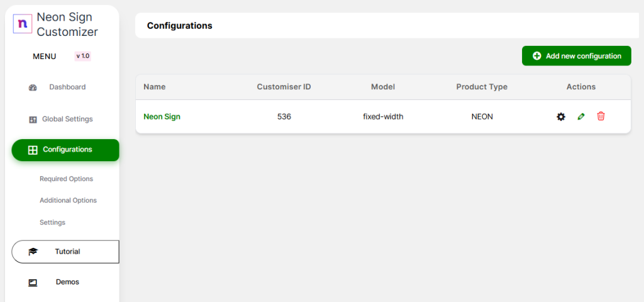Open the Neon Sign configuration link
The image size is (644, 302).
pyautogui.click(x=162, y=116)
